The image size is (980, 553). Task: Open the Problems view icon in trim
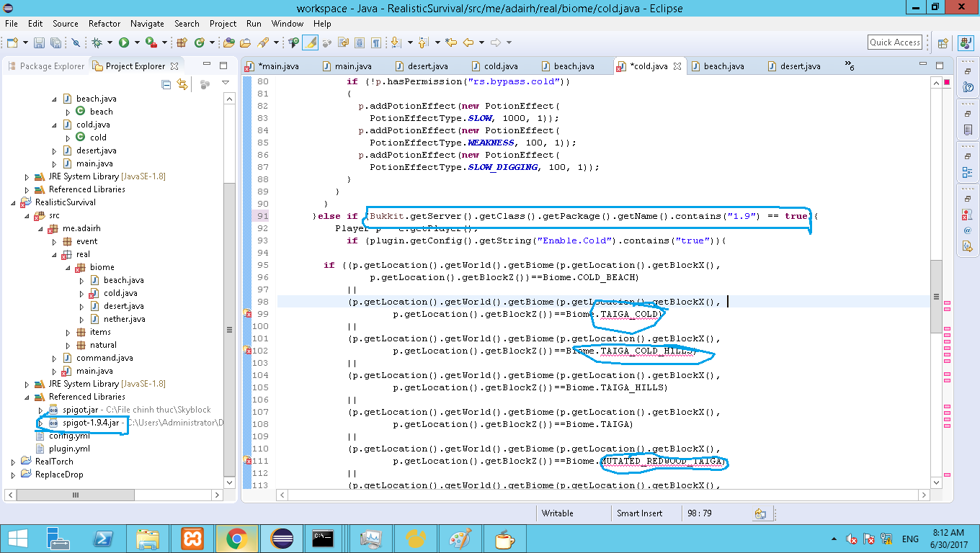tap(967, 215)
